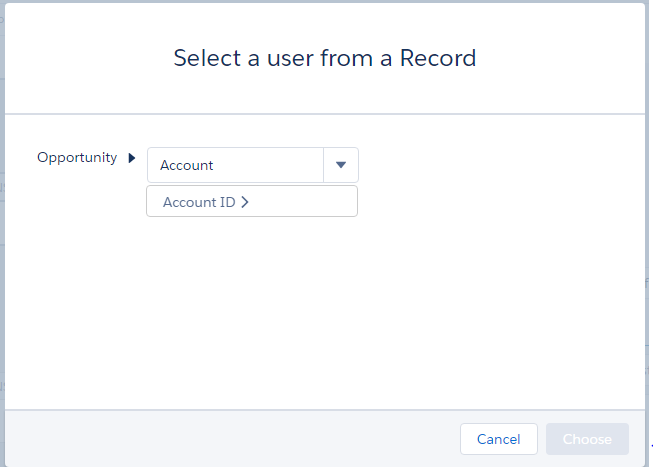
Task: Confirm the selection with Choose
Action: 587,439
